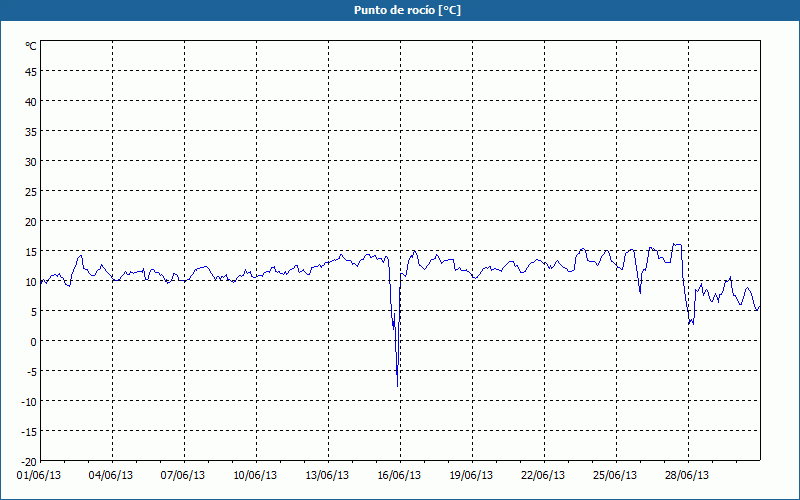Click the 28/06/13 date label
Viewport: 800px width, 500px height.
tap(687, 476)
